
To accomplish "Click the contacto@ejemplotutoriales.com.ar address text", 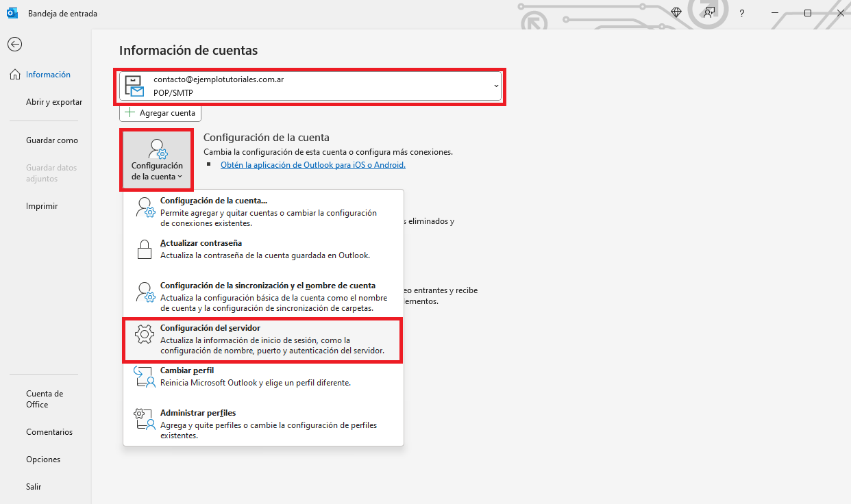I will [x=219, y=79].
